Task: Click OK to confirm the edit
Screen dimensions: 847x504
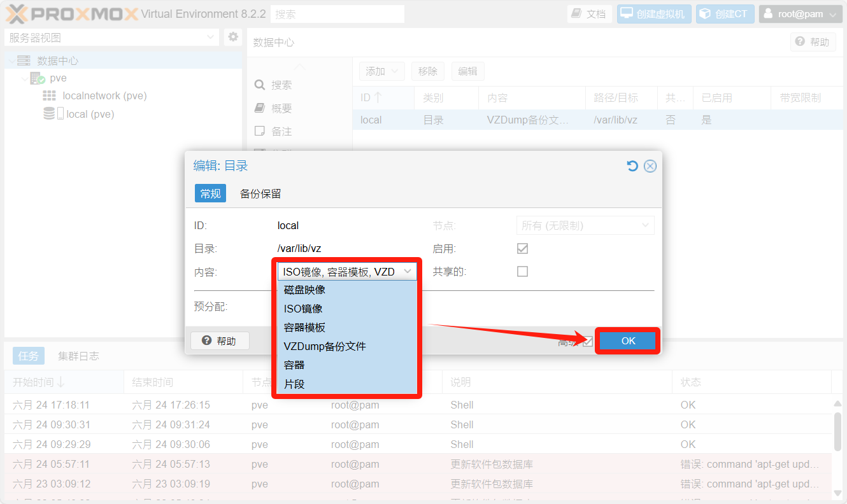Action: click(628, 341)
